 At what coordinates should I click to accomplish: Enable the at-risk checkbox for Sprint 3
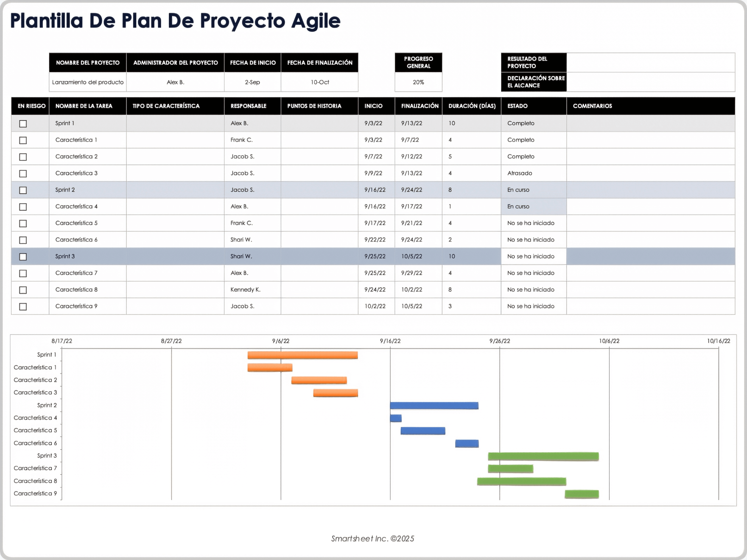tap(23, 257)
